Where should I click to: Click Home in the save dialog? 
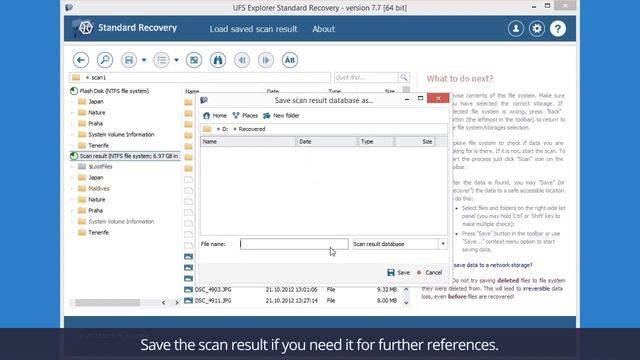(x=215, y=116)
